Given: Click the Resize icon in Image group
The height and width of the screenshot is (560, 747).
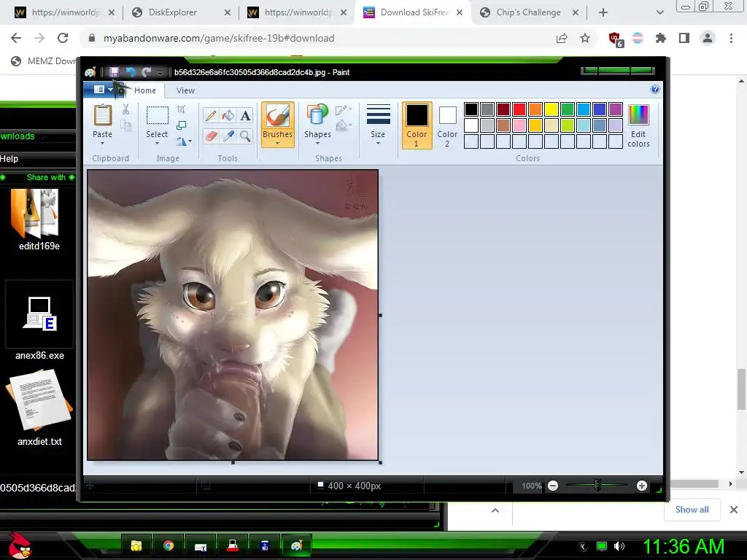Looking at the screenshot, I should (x=182, y=125).
